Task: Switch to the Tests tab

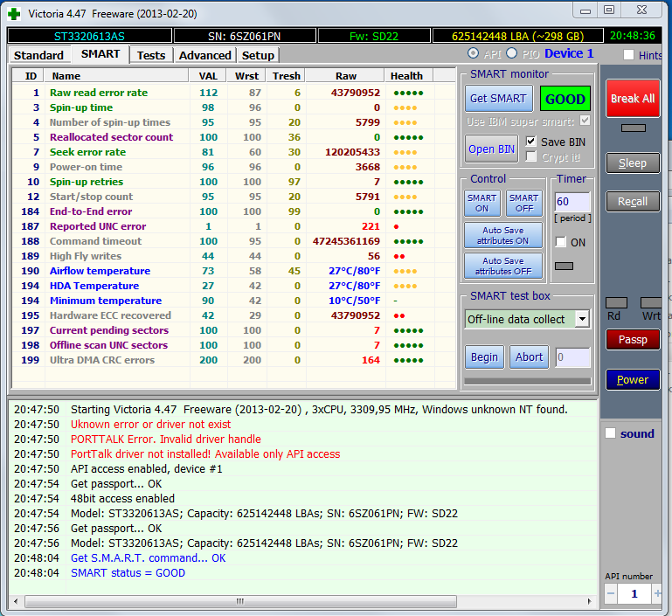Action: pyautogui.click(x=151, y=55)
